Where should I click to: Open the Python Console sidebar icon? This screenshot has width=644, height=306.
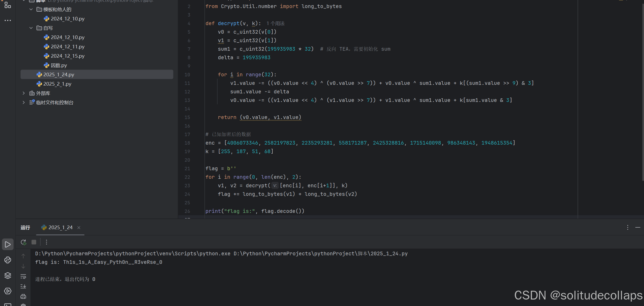click(8, 260)
